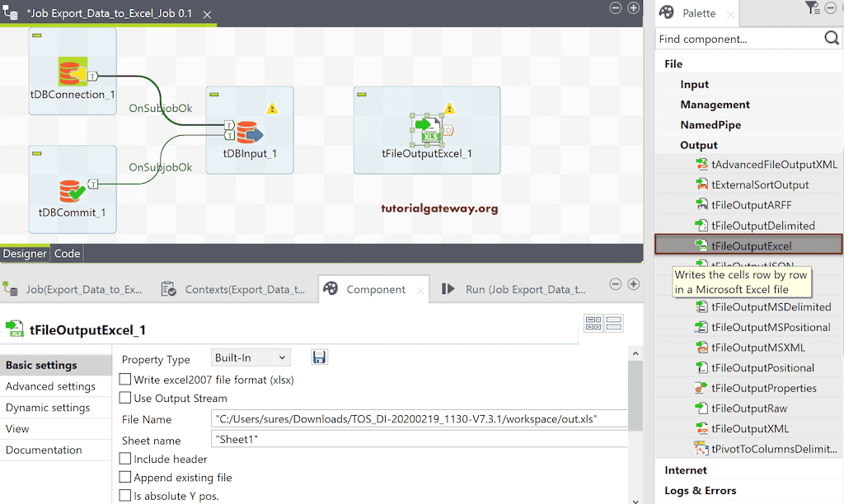Select tFileOutputExcel_1 on the design canvas
Viewport: 844px width, 504px height.
426,128
